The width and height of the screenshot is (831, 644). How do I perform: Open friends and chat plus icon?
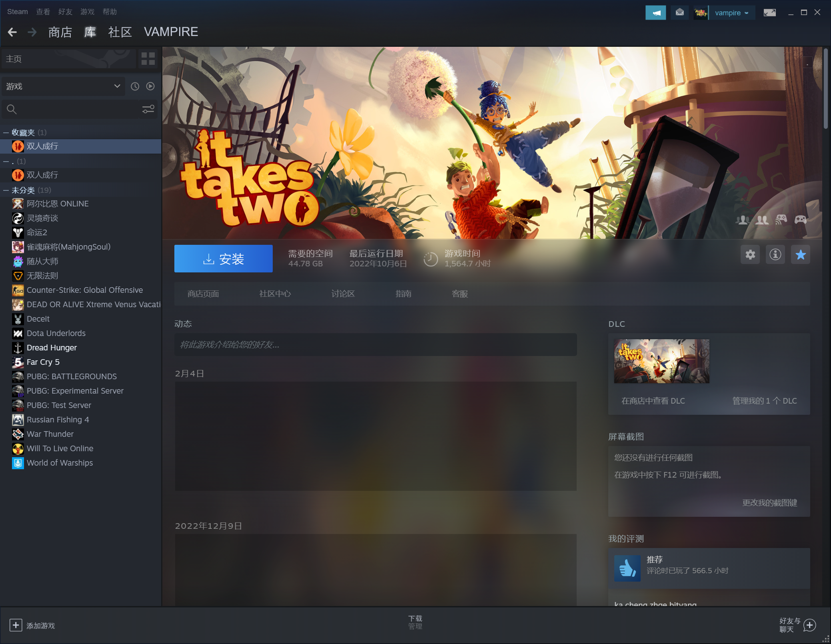pos(810,625)
